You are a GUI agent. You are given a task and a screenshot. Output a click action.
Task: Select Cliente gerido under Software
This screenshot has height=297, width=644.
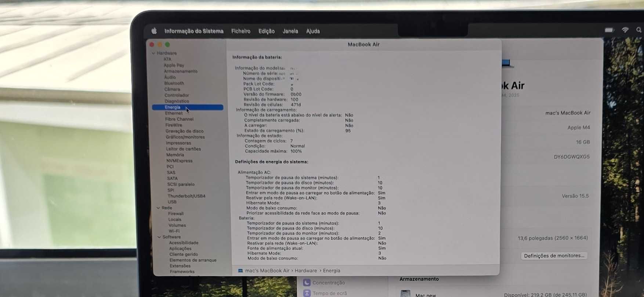tap(184, 254)
